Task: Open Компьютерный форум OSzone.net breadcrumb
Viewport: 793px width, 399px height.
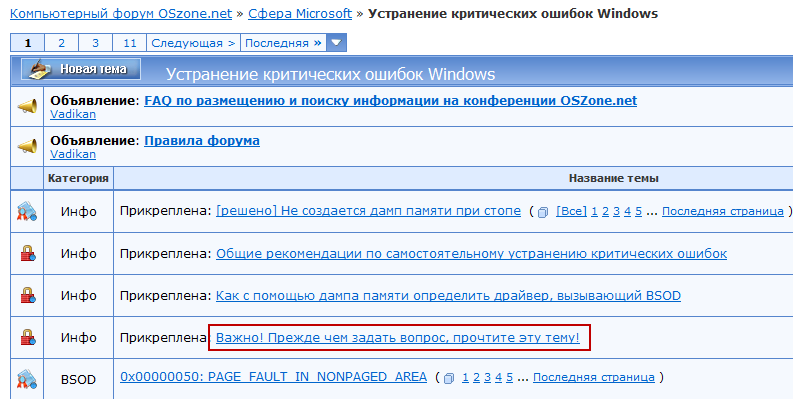Action: [x=121, y=14]
